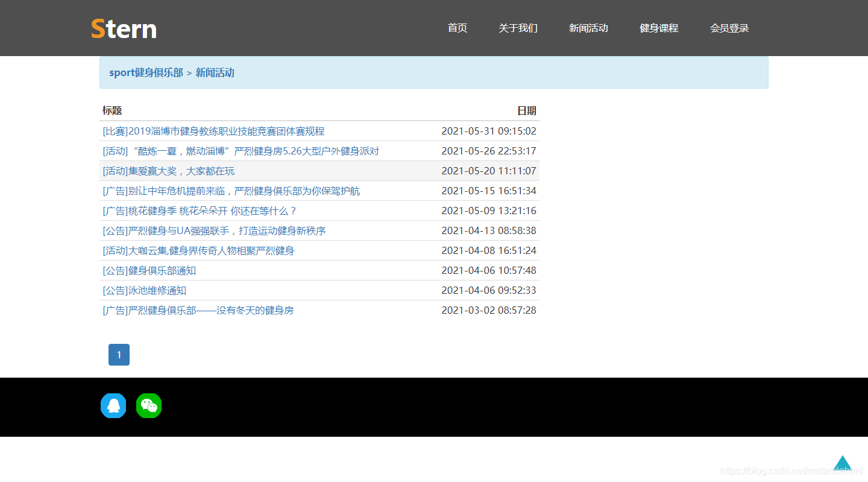Click date 2021-05-26 22:53:17
This screenshot has width=868, height=482.
pyautogui.click(x=489, y=151)
